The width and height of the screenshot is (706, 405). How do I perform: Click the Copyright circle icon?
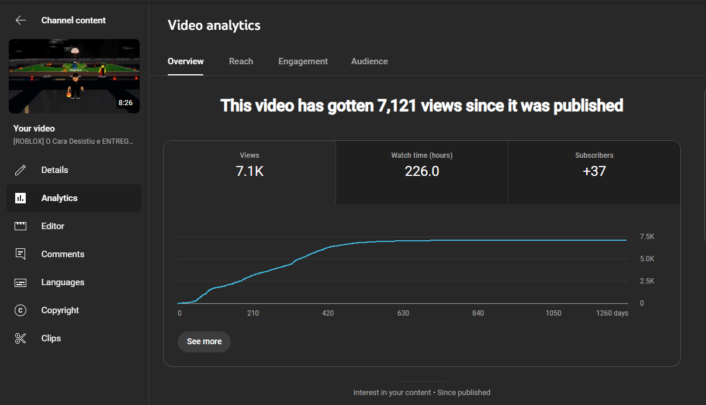click(21, 310)
